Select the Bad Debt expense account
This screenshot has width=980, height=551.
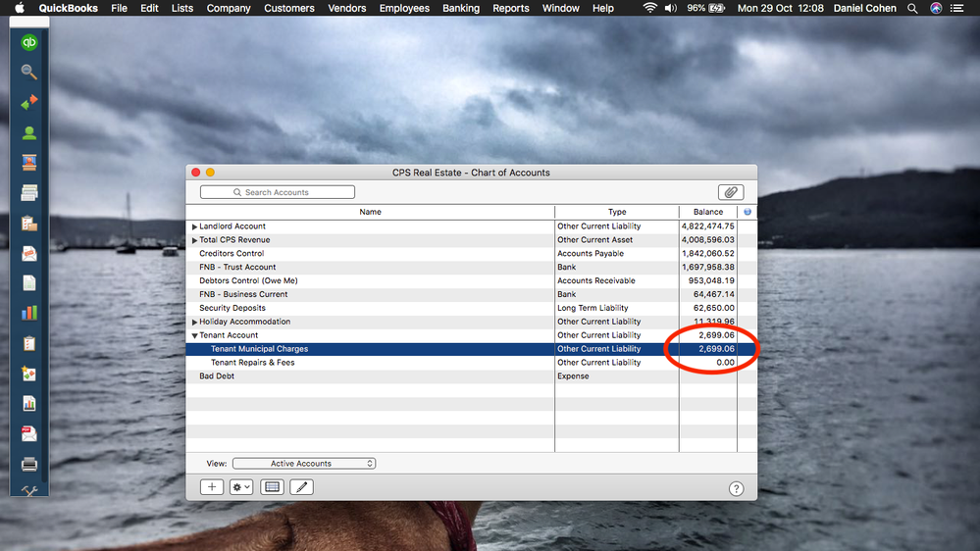(216, 376)
